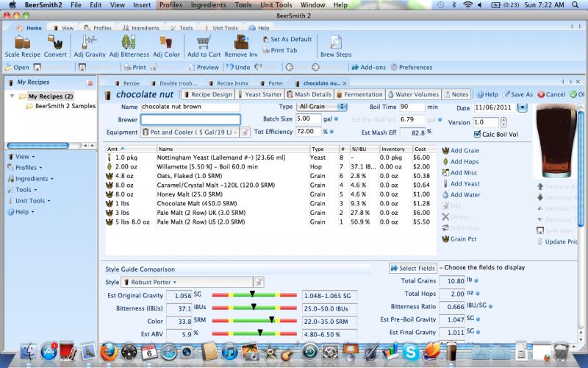This screenshot has height=368, width=588.
Task: Click Add Misc
Action: [459, 173]
